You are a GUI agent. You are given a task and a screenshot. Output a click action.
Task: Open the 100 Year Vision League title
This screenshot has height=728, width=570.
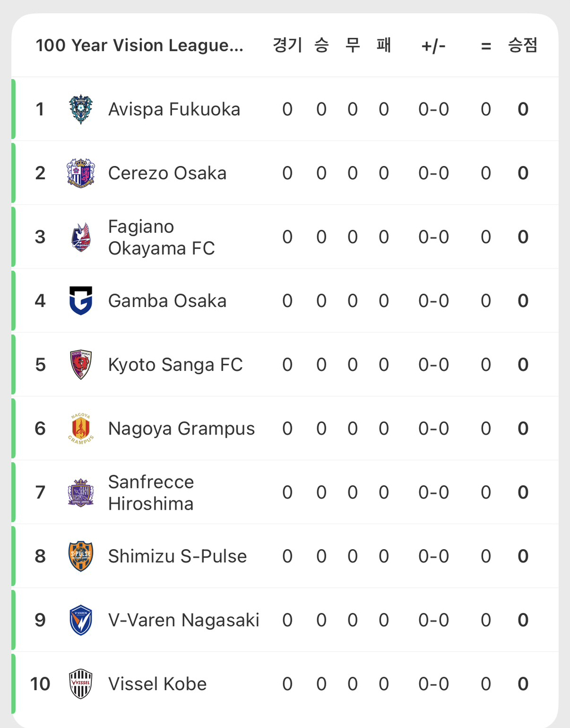tap(140, 45)
